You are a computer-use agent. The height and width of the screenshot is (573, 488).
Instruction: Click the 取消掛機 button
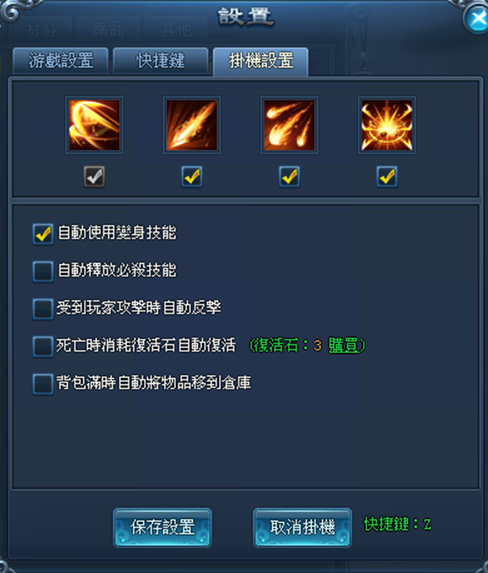click(x=303, y=527)
